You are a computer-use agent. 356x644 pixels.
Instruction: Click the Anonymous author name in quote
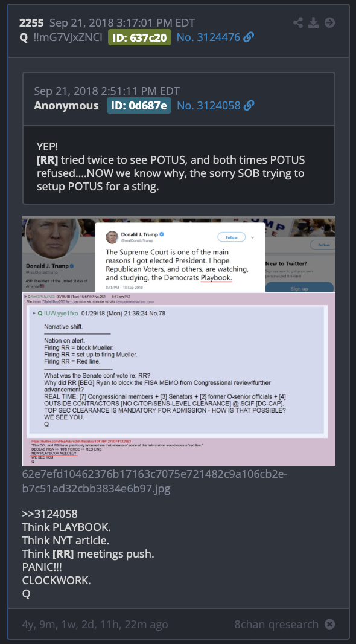(x=66, y=106)
